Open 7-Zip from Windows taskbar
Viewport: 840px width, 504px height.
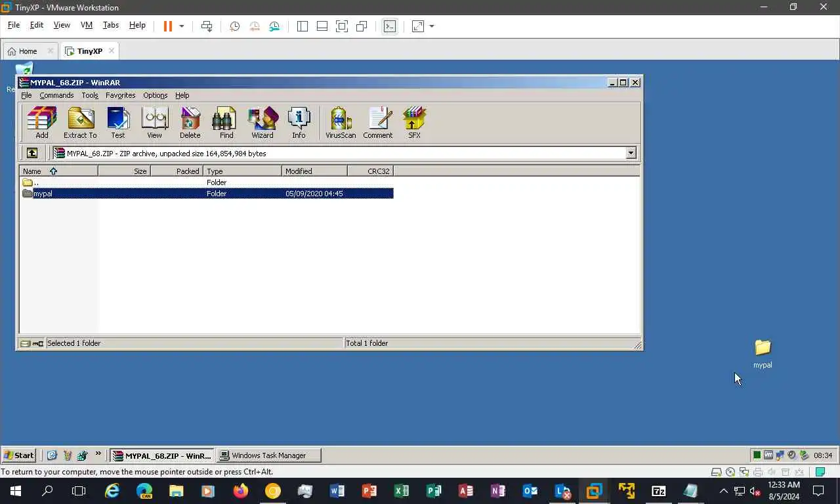pos(658,491)
